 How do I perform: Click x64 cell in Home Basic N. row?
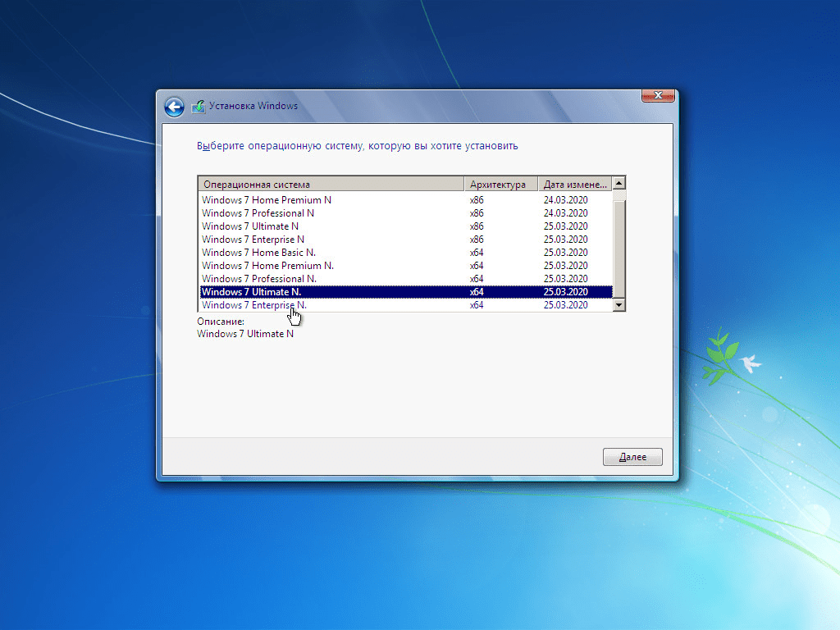click(477, 253)
